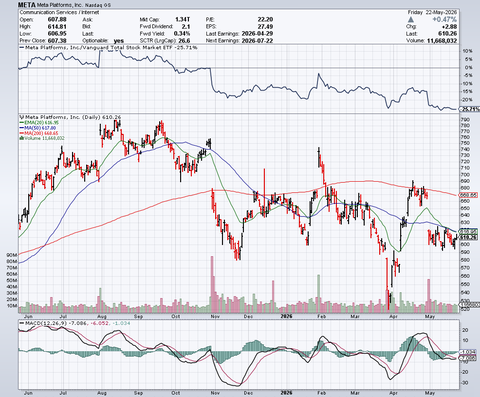The height and width of the screenshot is (397, 480).
Task: Click the Aug label on the price chart's time axis
Action: click(102, 316)
